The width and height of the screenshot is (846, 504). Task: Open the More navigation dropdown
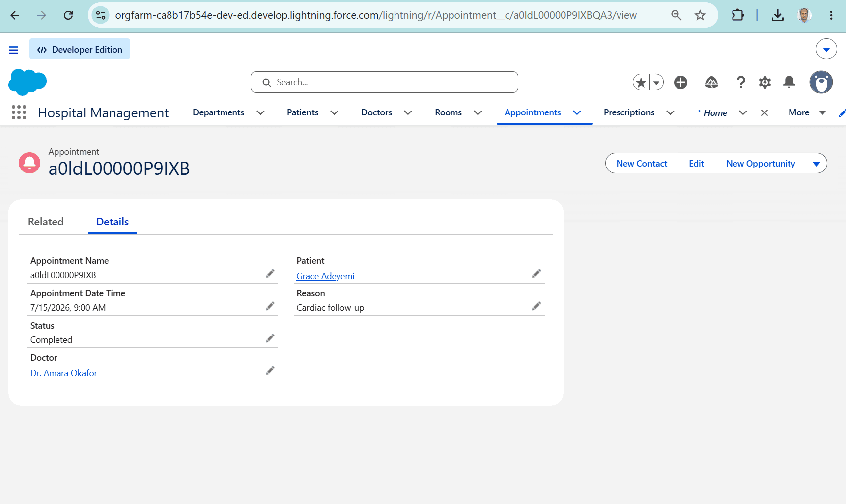pyautogui.click(x=807, y=112)
